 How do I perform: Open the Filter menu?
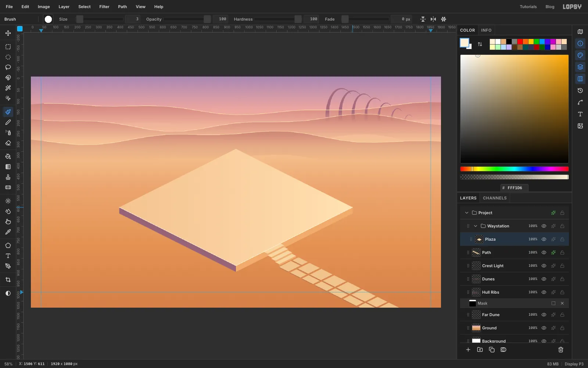(104, 7)
